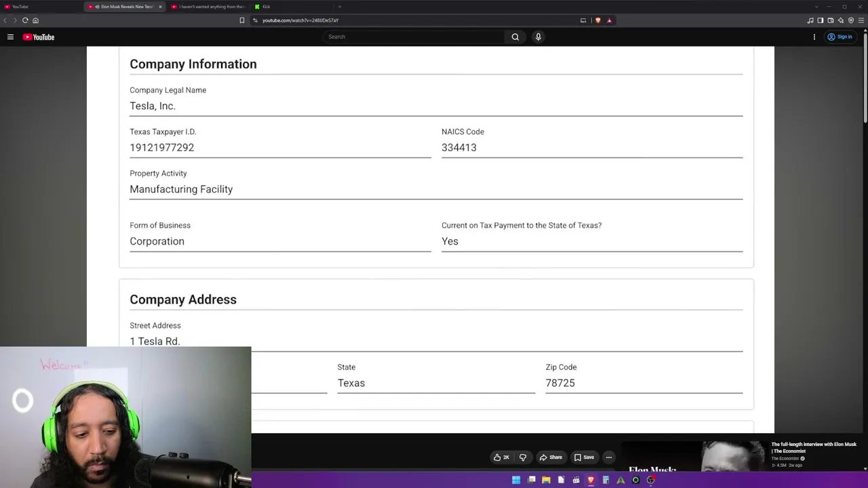Image resolution: width=868 pixels, height=488 pixels.
Task: Open the Brave Wallet icon
Action: pyautogui.click(x=831, y=20)
